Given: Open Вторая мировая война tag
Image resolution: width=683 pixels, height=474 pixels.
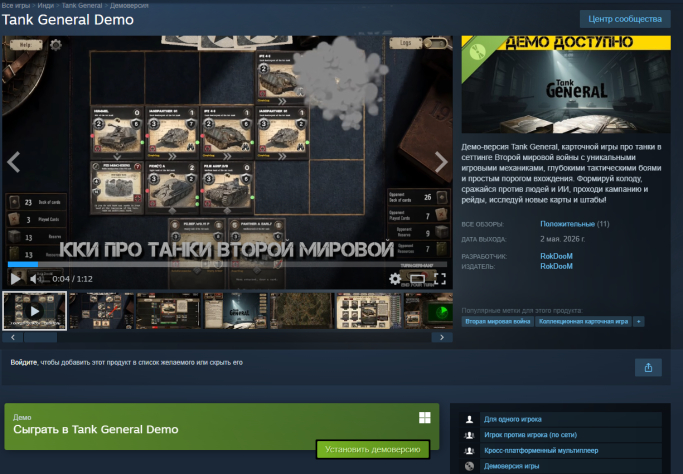Looking at the screenshot, I should tap(497, 322).
